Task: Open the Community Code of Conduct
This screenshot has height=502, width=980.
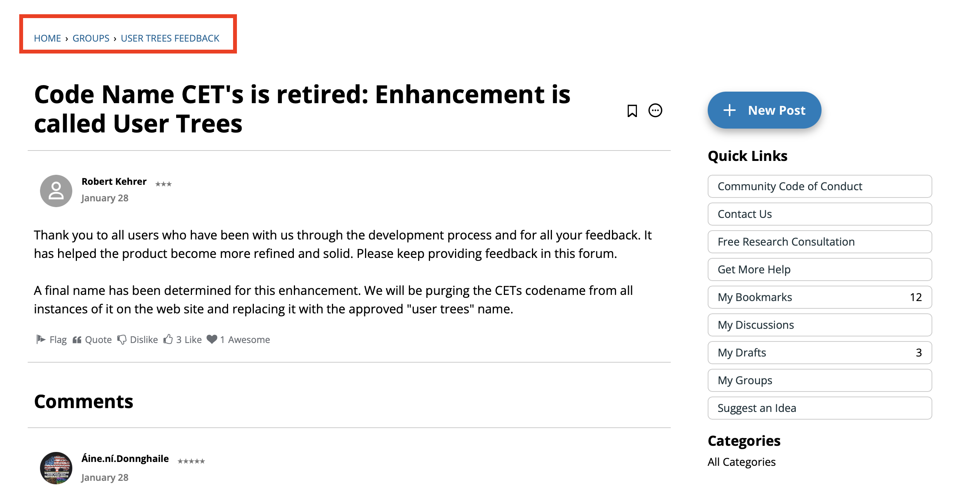Action: pos(820,186)
